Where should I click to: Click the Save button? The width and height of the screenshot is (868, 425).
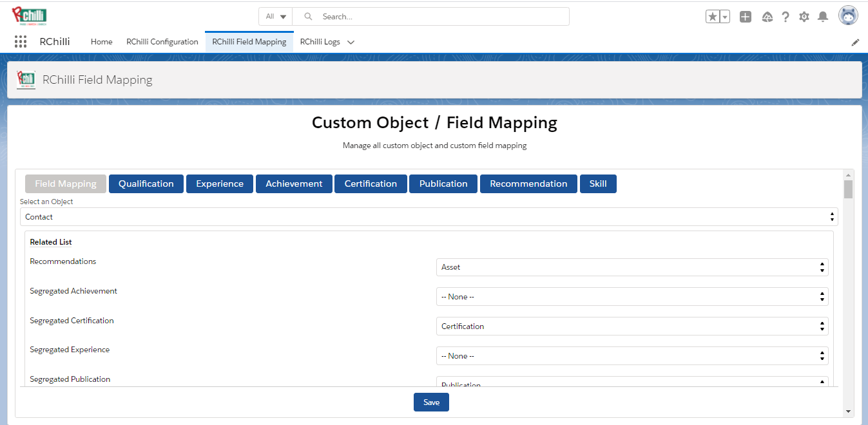coord(431,402)
